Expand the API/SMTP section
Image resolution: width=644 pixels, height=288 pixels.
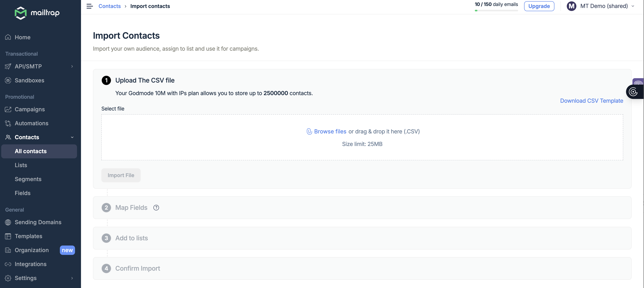(x=72, y=66)
